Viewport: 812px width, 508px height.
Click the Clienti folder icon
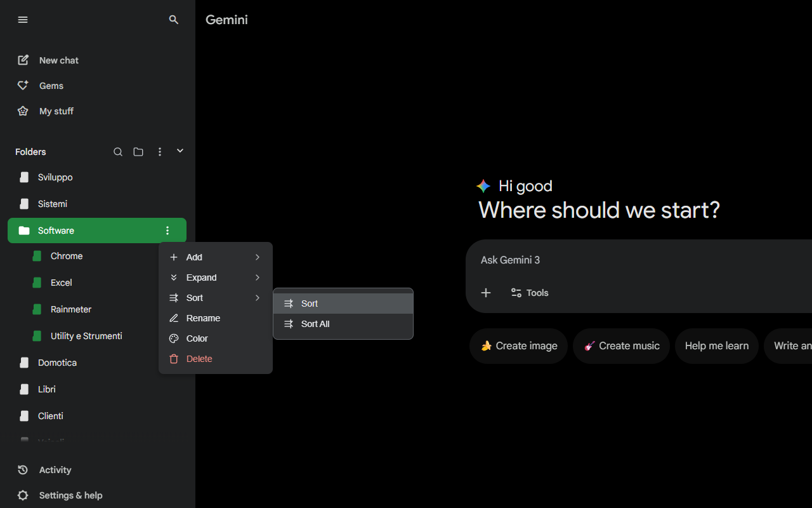tap(24, 416)
